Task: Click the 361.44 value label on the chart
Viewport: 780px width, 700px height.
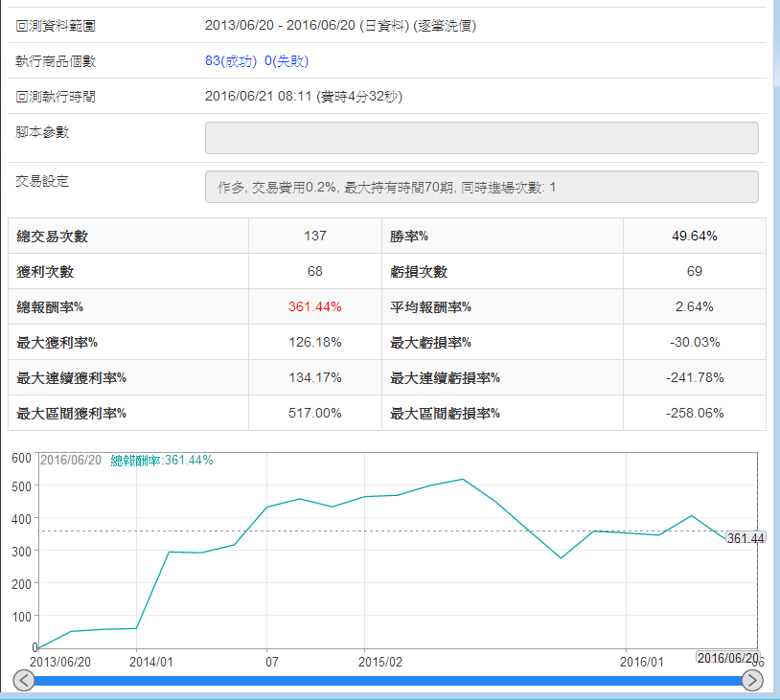Action: click(745, 538)
